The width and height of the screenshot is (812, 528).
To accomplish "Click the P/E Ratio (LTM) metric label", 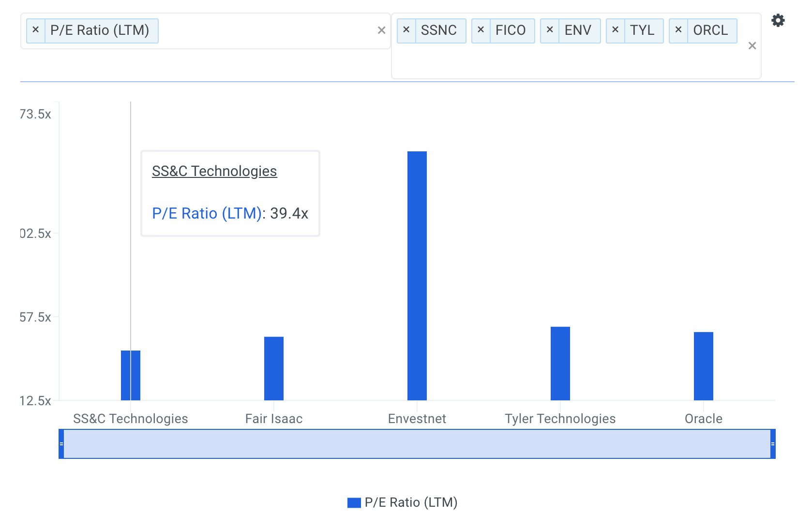I will pos(100,30).
